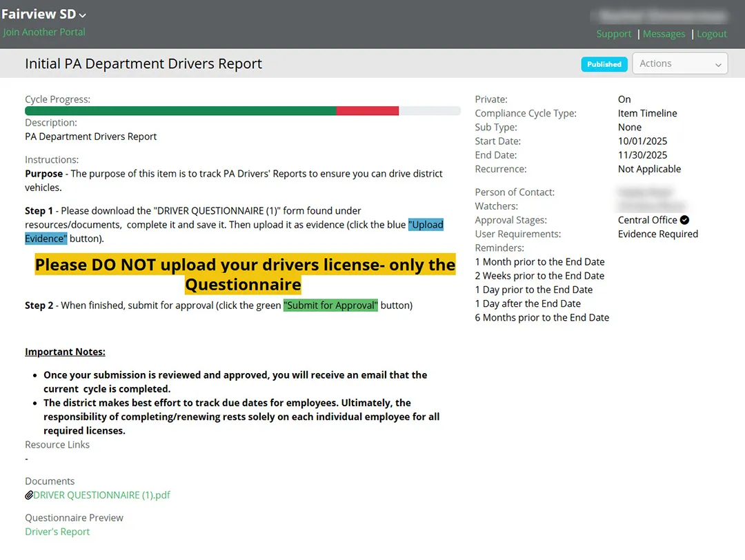The image size is (745, 560).
Task: Click the red section of the Cycle Progress bar
Action: click(367, 110)
